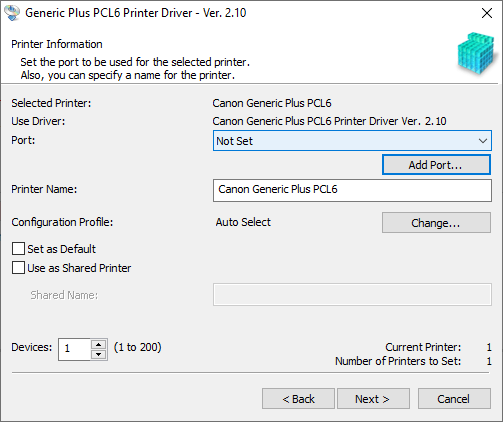The width and height of the screenshot is (503, 422).
Task: Click the printer driver icon in title bar
Action: [x=12, y=13]
